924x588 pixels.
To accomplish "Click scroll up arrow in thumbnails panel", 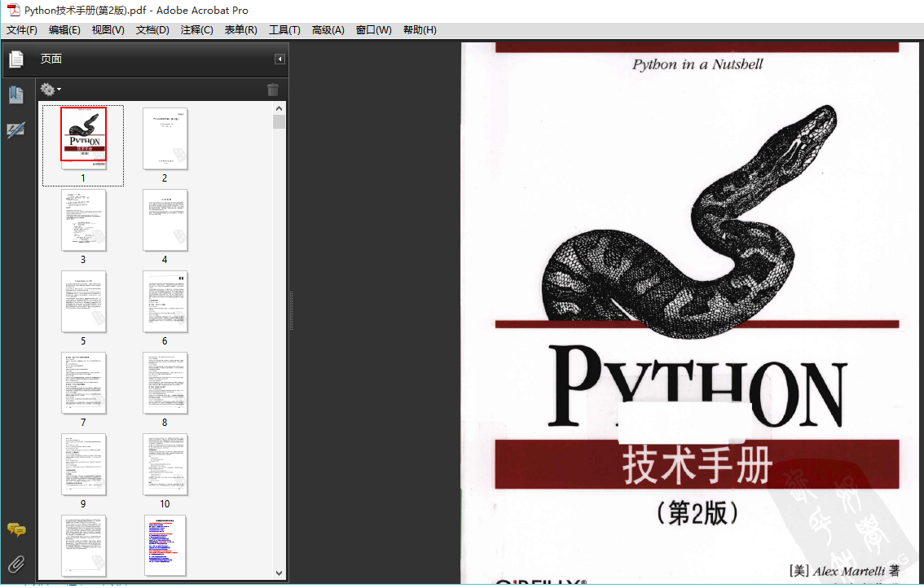I will click(279, 108).
